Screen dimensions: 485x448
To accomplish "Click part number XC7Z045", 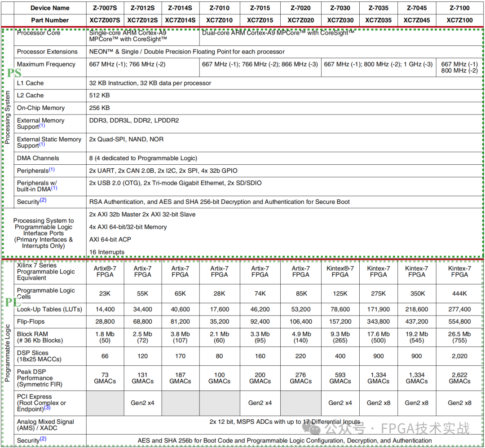I will tap(417, 20).
